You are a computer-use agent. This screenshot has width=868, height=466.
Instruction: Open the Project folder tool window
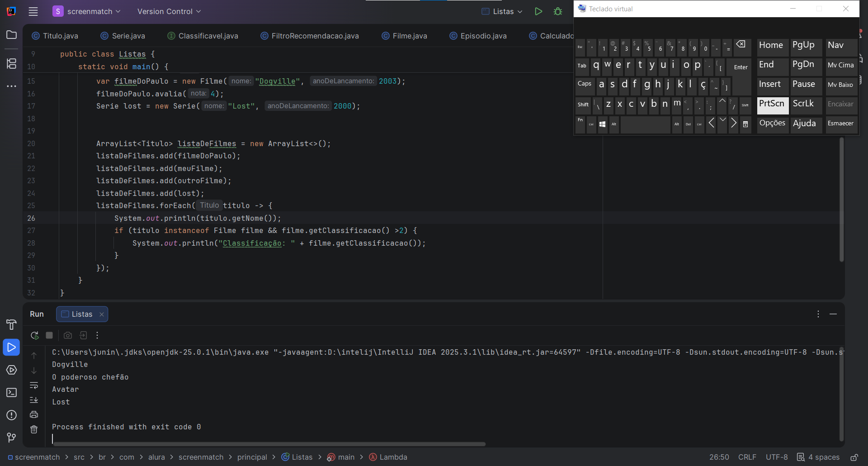point(11,35)
